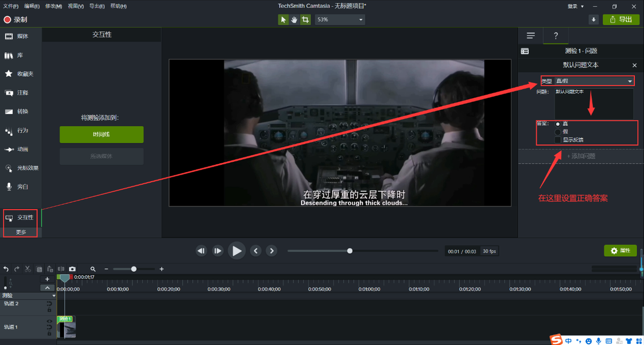Select the 真 (true) answer radio button
The width and height of the screenshot is (644, 345).
[558, 124]
